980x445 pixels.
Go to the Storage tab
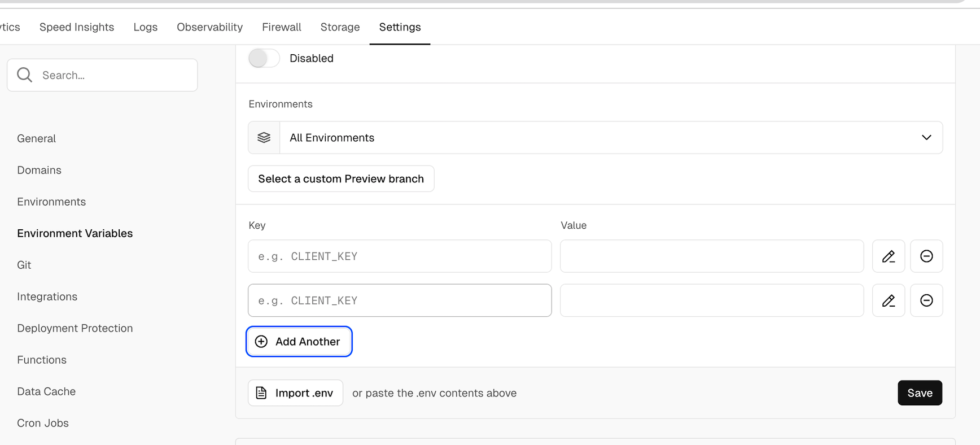pyautogui.click(x=340, y=27)
